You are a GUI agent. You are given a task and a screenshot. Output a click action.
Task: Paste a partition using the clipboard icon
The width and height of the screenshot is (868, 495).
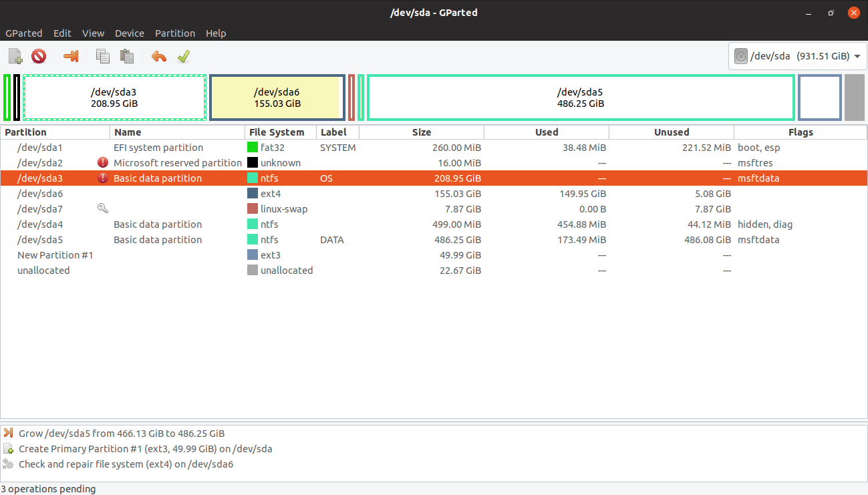coord(126,56)
